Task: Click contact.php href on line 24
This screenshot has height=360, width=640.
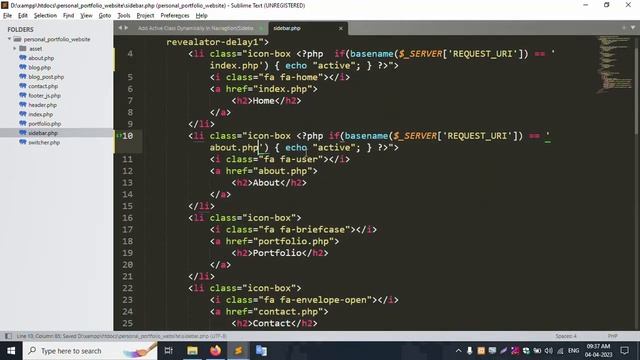Action: point(288,311)
